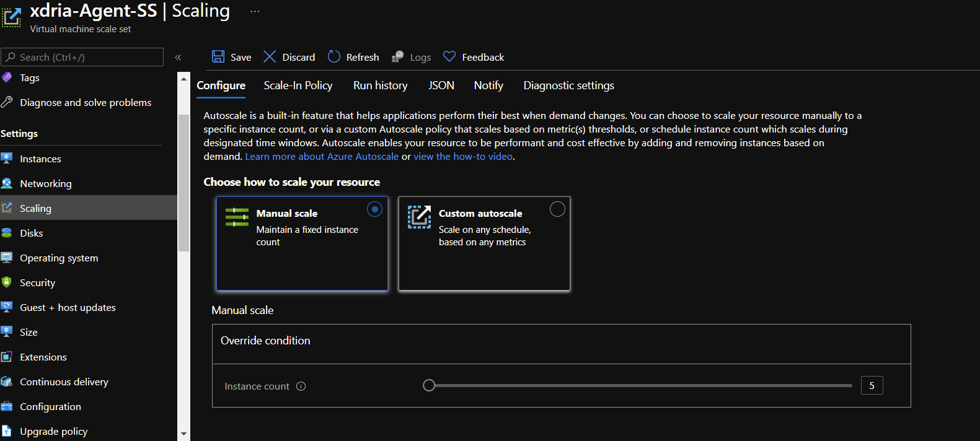This screenshot has width=980, height=441.
Task: Click the sidebar scrollbar down arrow
Action: tap(183, 434)
